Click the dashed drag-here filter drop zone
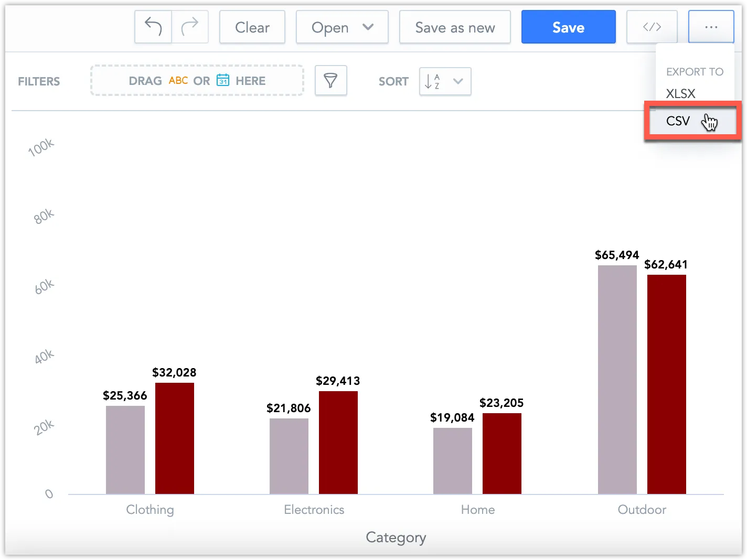 tap(197, 80)
